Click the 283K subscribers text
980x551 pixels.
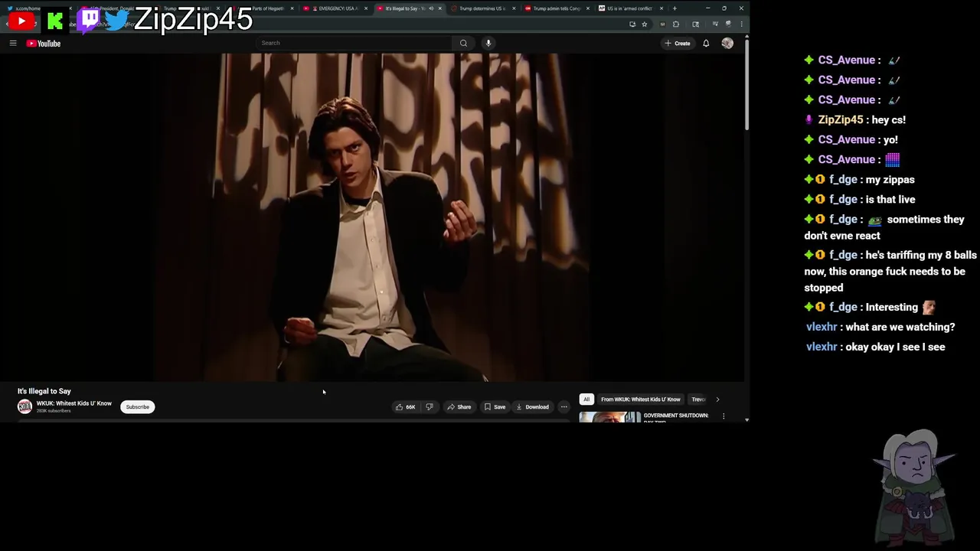54,411
